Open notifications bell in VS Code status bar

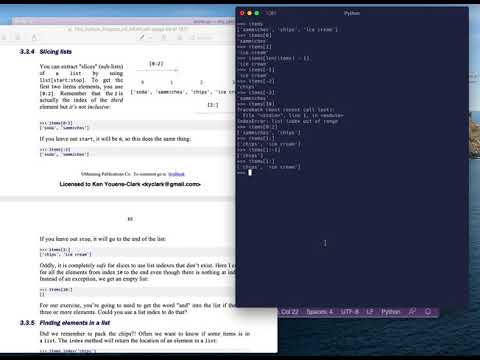tap(428, 312)
